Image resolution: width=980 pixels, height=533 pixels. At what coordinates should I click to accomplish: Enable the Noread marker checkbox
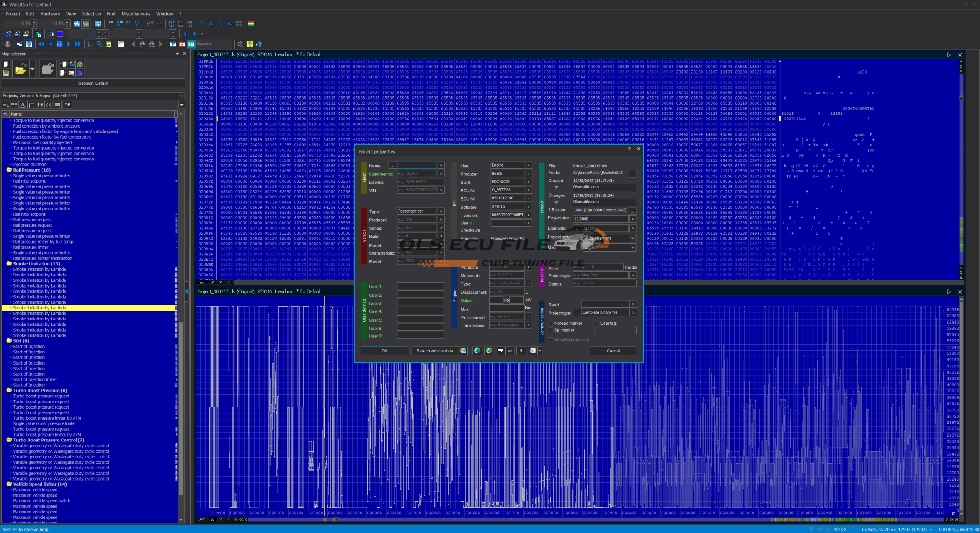pos(551,323)
